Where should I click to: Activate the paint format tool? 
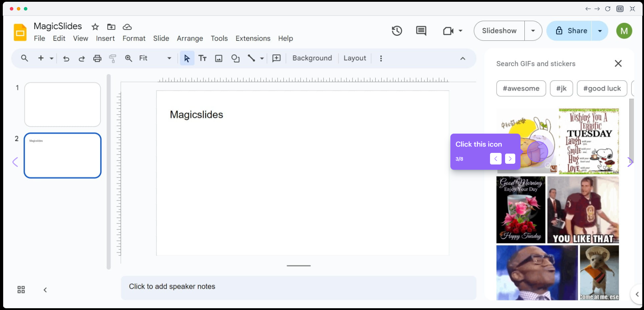[x=113, y=59]
